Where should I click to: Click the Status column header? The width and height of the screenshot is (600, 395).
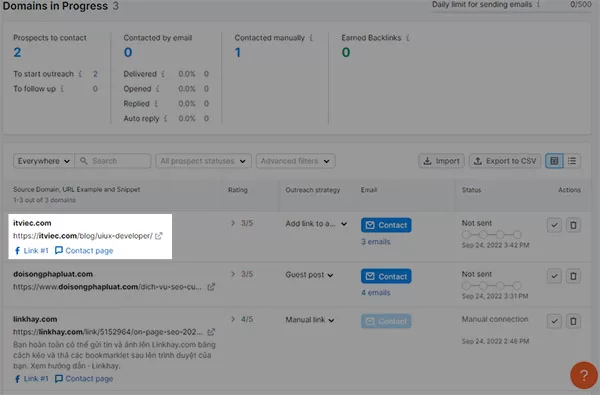coord(471,190)
